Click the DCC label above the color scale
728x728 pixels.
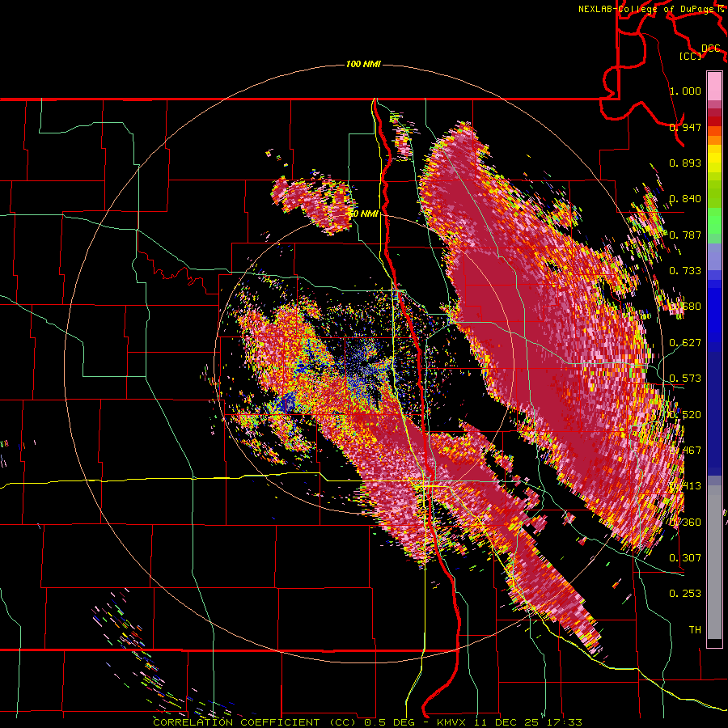[711, 48]
